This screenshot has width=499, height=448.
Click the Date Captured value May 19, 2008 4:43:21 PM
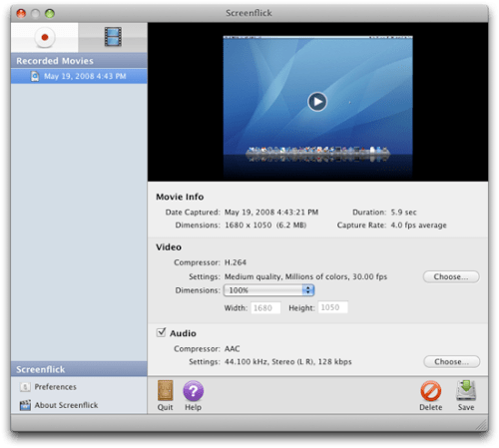(x=271, y=213)
